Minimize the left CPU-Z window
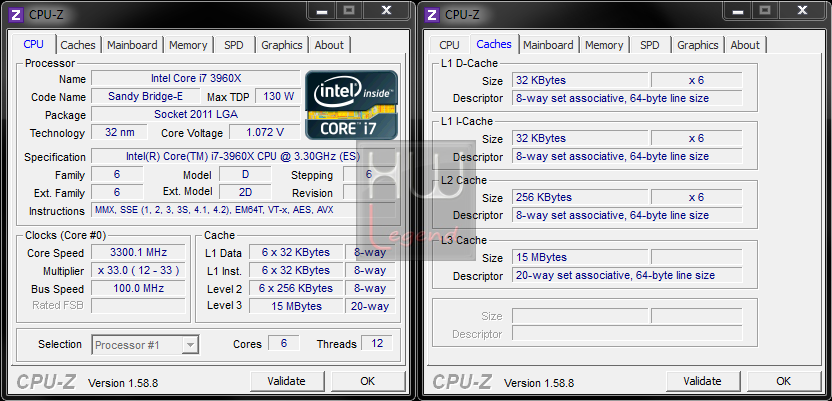 click(x=322, y=10)
